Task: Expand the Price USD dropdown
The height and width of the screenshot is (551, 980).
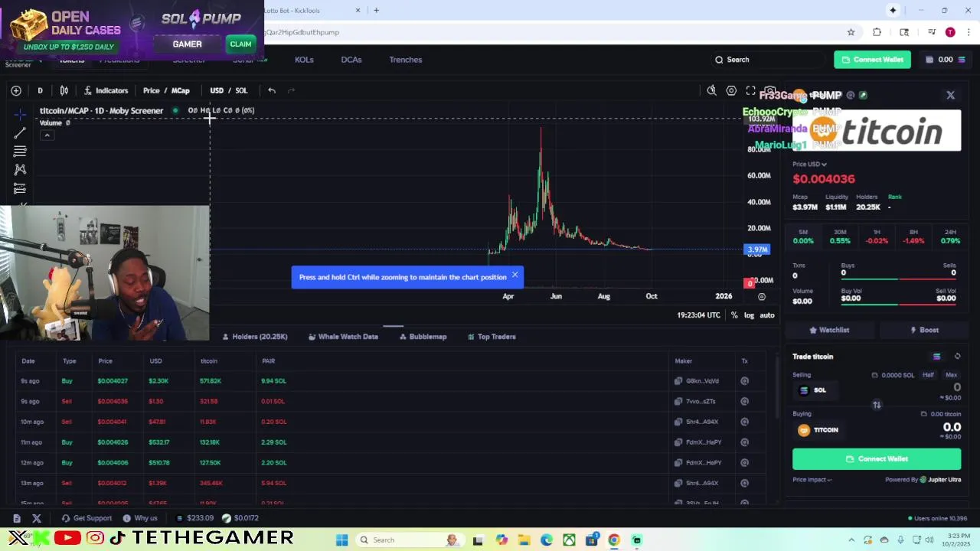Action: click(809, 164)
